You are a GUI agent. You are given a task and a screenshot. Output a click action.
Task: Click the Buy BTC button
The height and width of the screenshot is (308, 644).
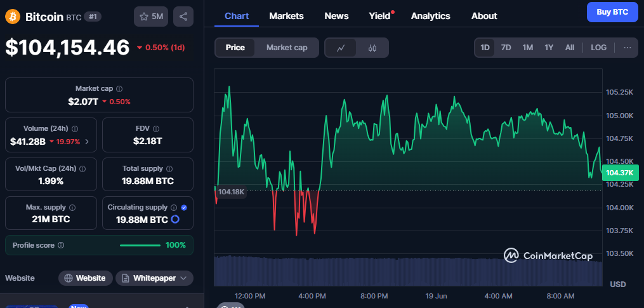[612, 12]
